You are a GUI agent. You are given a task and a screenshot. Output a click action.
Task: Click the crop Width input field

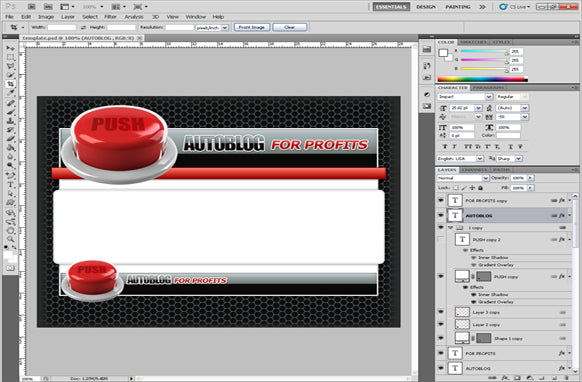click(x=62, y=27)
